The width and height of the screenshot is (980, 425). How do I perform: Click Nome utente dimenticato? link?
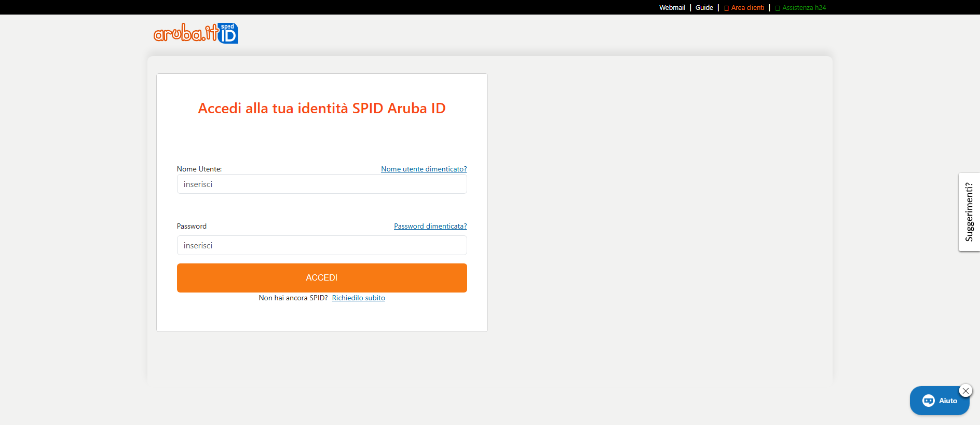coord(424,169)
